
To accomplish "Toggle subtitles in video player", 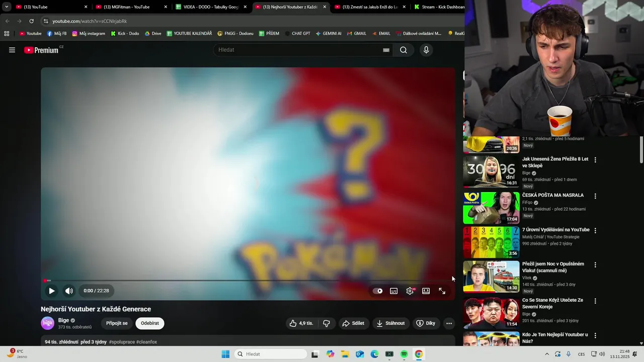I will [x=394, y=291].
